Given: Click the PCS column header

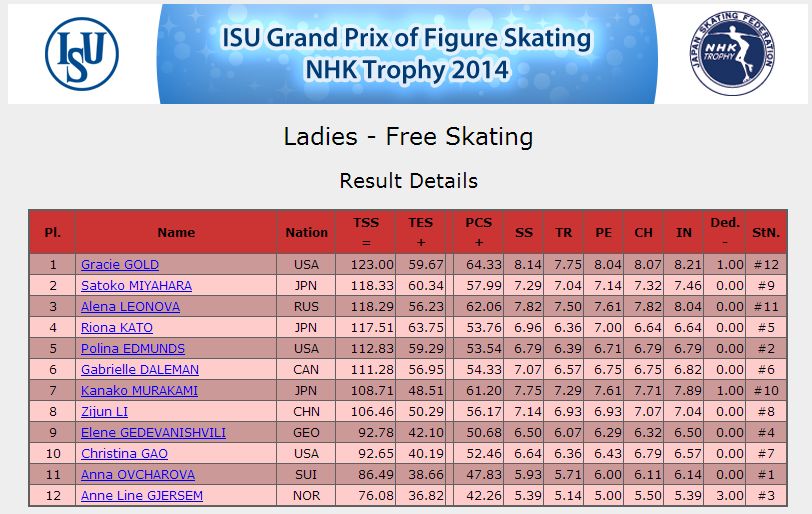Looking at the screenshot, I should click(x=478, y=232).
